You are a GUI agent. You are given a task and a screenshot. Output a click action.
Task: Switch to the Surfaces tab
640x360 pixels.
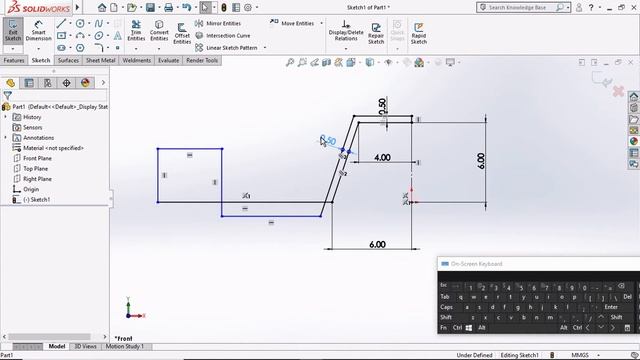click(68, 60)
